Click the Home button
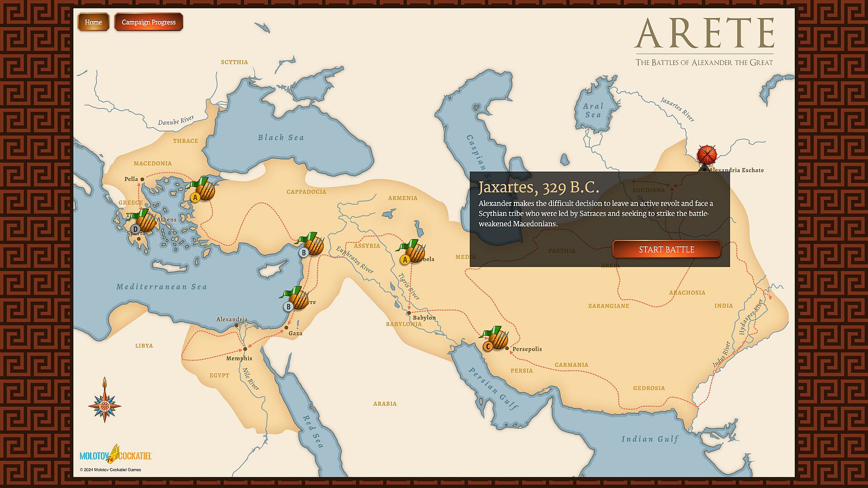The width and height of the screenshot is (868, 488). point(93,22)
